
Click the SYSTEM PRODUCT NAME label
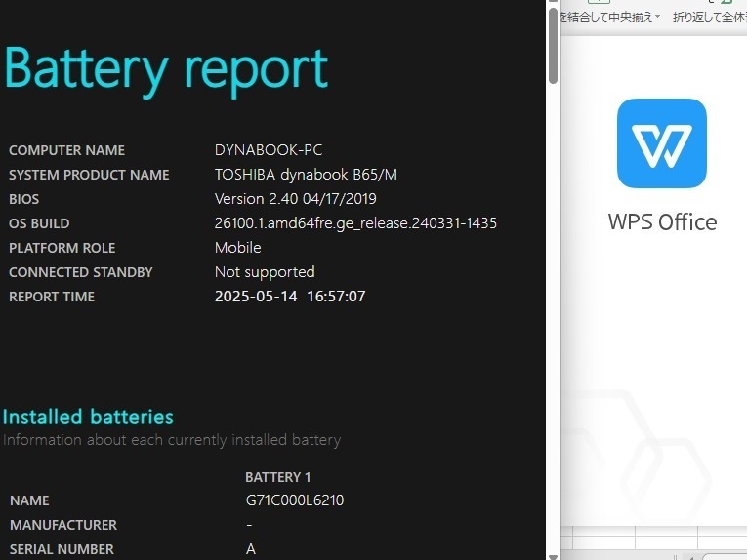pos(89,175)
